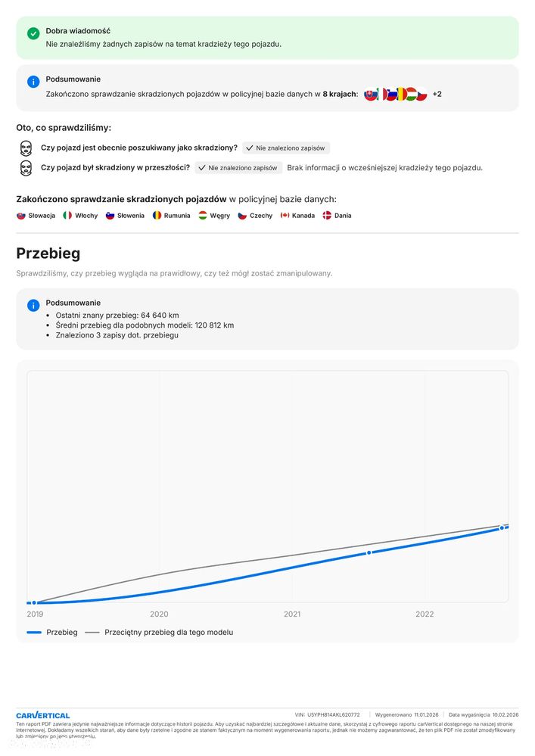Click the Dania flag icon
Image resolution: width=535 pixels, height=756 pixels.
[x=327, y=216]
